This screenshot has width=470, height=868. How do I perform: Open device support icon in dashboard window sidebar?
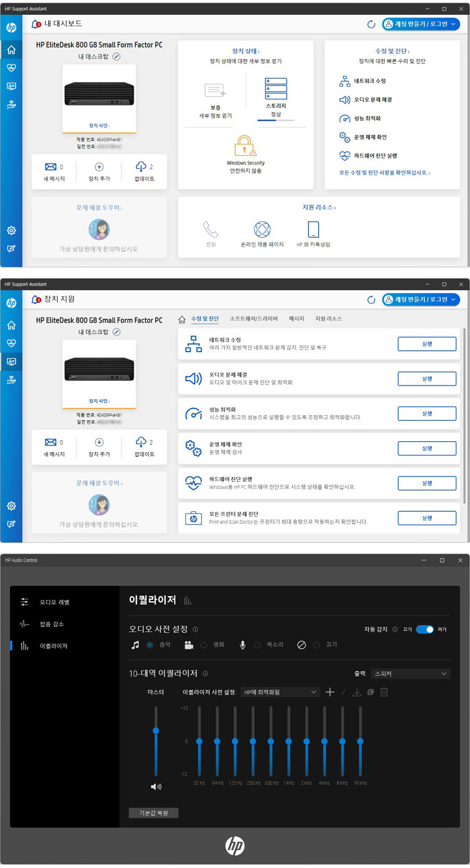click(x=11, y=86)
